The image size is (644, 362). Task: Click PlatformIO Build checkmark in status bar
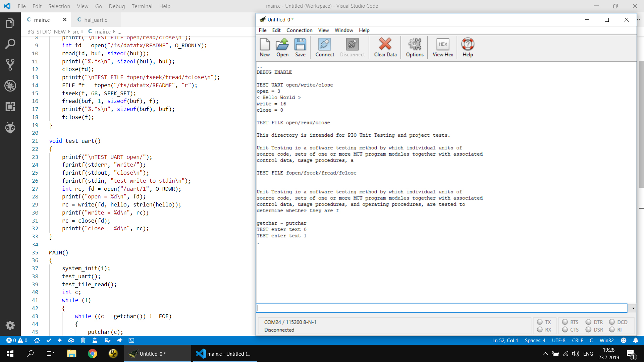click(x=49, y=340)
